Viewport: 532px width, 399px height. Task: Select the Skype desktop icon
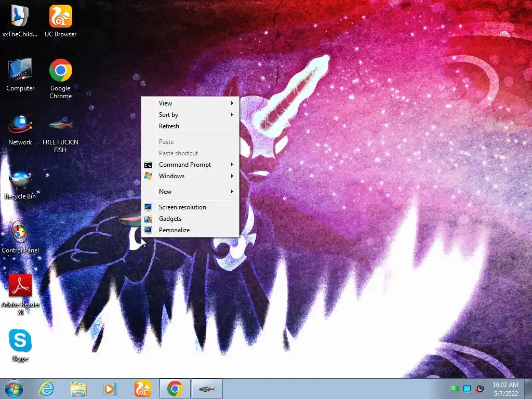click(x=20, y=345)
